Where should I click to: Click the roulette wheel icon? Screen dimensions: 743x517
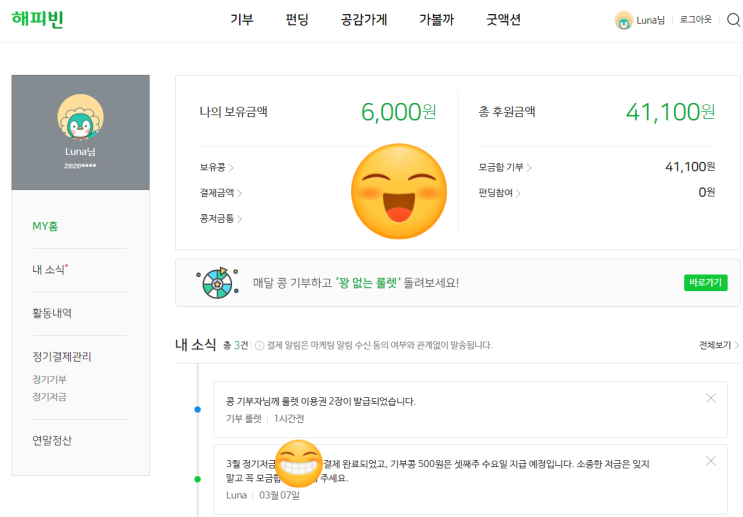pos(217,283)
